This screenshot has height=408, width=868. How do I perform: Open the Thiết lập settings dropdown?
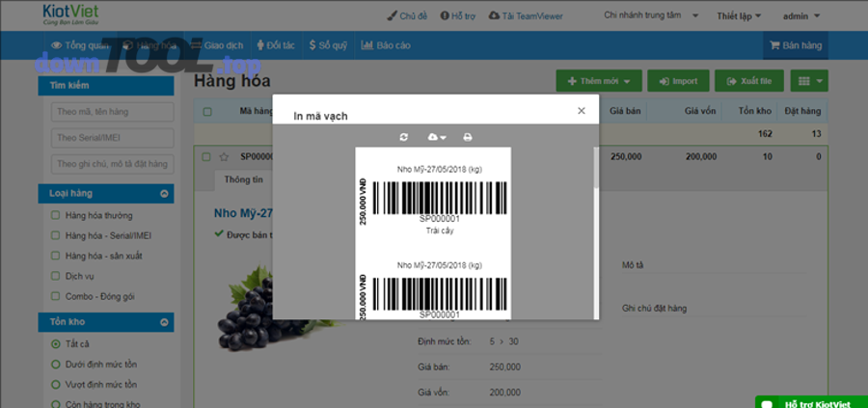pyautogui.click(x=739, y=16)
